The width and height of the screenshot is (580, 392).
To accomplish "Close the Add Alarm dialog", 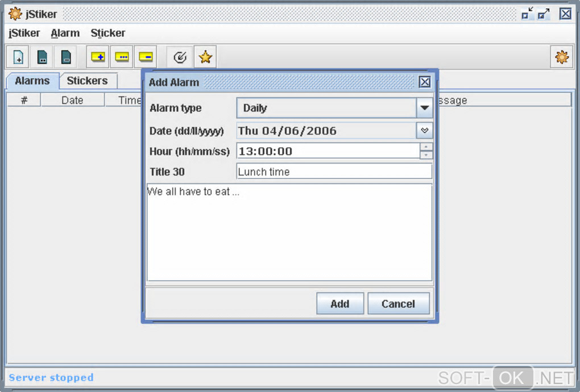I will (x=425, y=82).
